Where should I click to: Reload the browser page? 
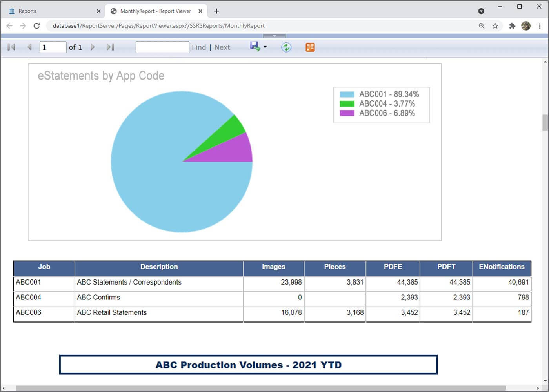(x=36, y=26)
